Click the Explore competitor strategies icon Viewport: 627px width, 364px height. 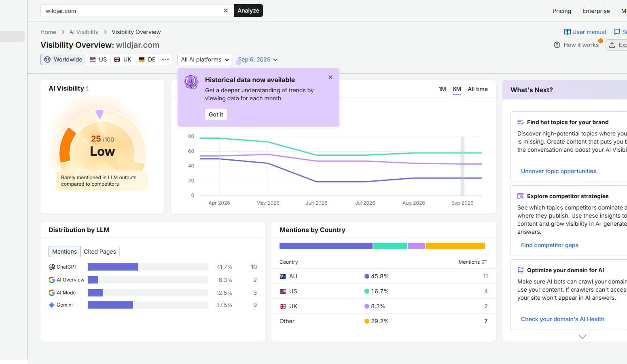click(521, 196)
